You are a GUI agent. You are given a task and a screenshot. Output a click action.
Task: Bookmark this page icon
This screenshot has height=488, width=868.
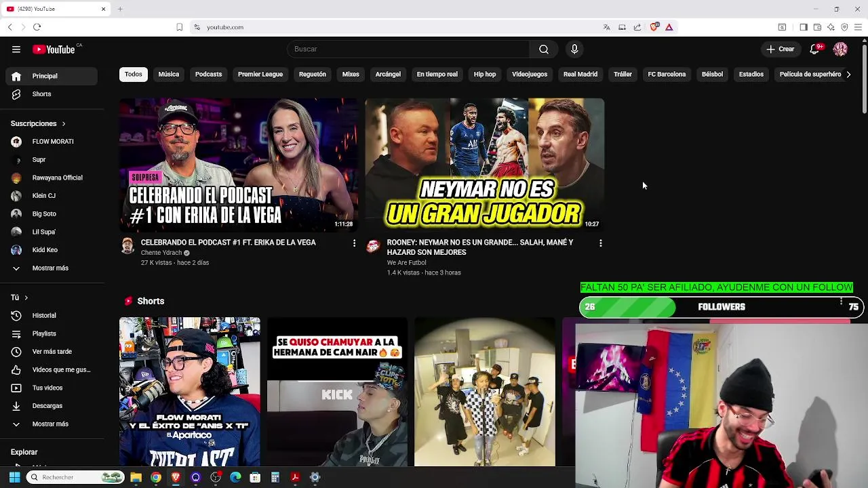click(x=179, y=27)
